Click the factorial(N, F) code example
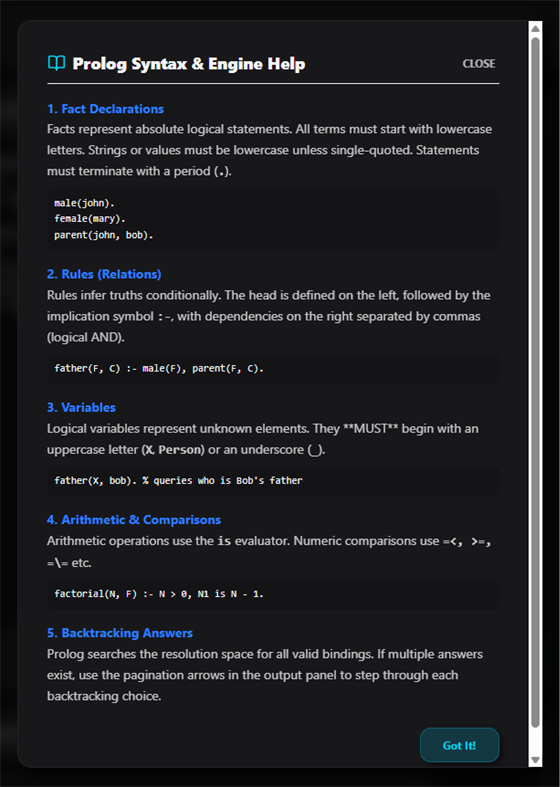Image resolution: width=560 pixels, height=787 pixels. point(273,594)
